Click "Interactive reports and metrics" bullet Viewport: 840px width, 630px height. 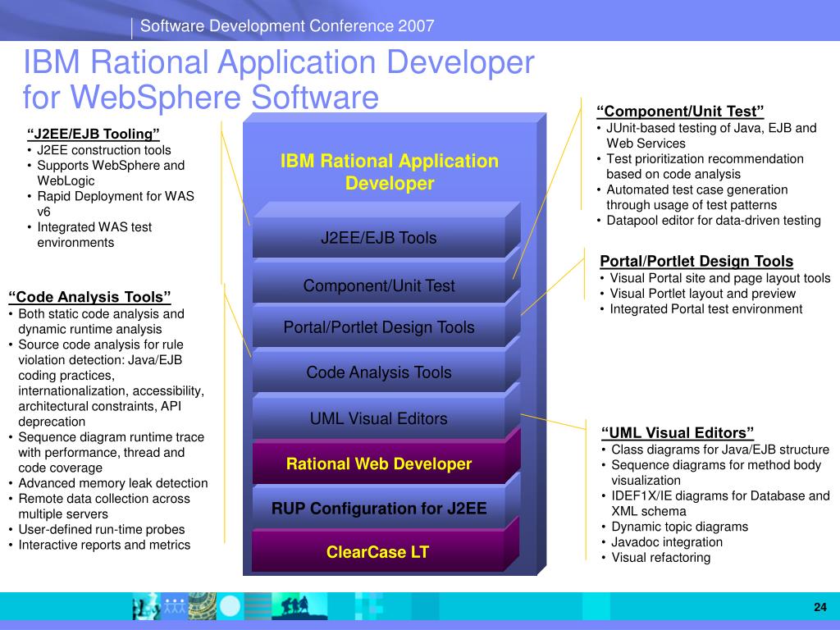104,545
